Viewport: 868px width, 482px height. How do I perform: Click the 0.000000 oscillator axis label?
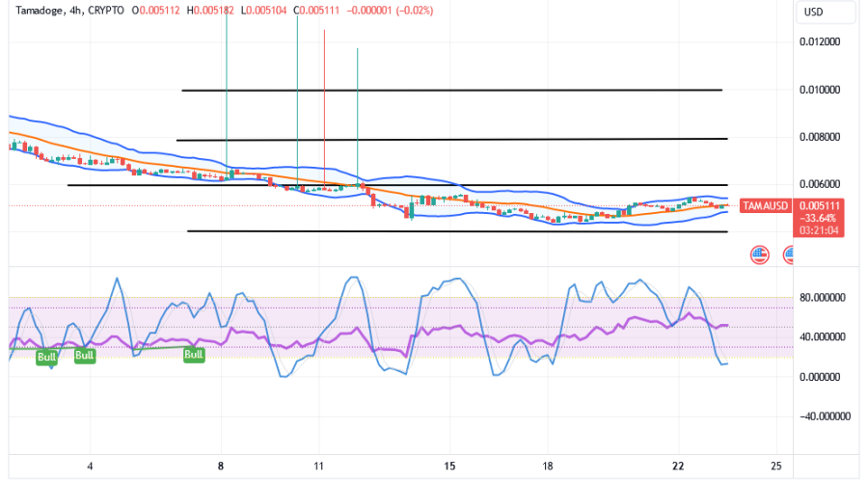[819, 377]
